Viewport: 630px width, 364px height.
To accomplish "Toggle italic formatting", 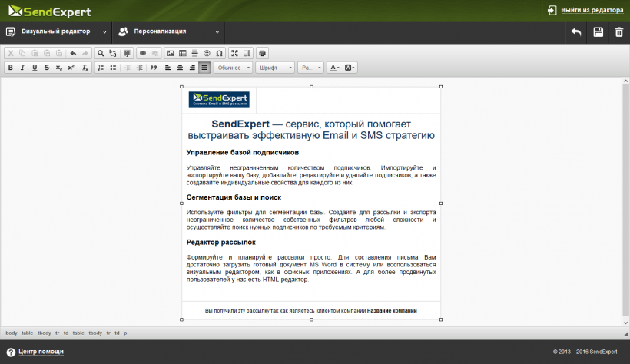I will (x=22, y=68).
